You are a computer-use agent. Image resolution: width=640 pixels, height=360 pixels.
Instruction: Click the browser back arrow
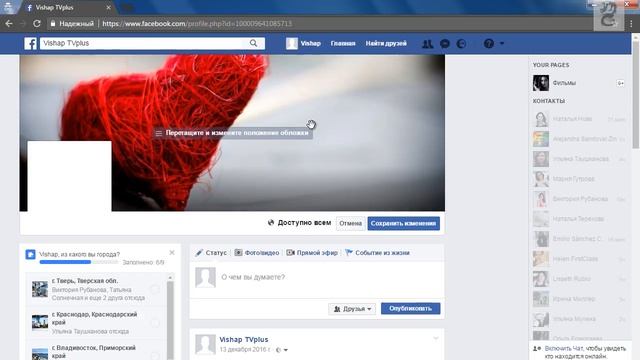(9, 24)
